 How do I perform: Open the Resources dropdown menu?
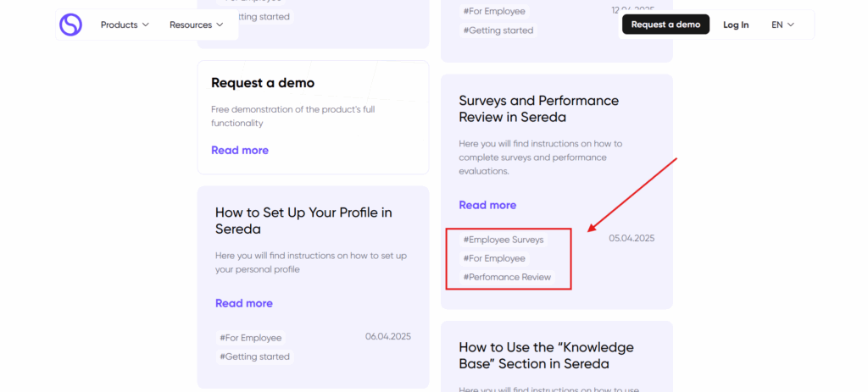pyautogui.click(x=196, y=25)
